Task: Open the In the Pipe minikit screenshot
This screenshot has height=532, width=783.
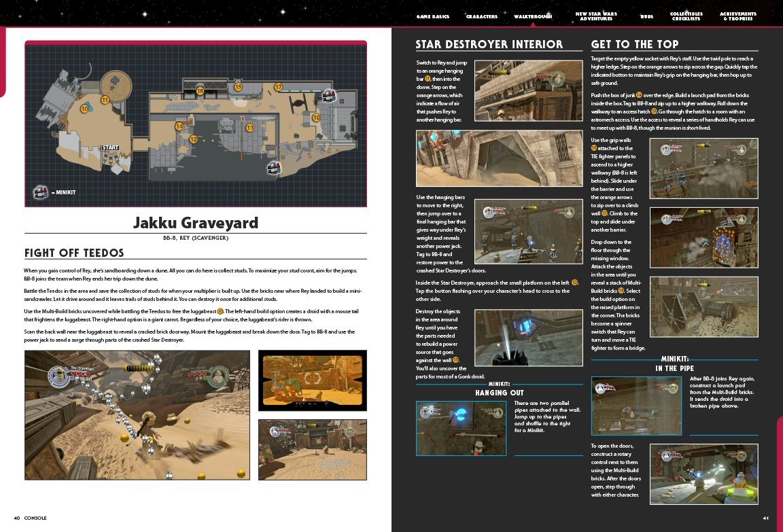Action: pyautogui.click(x=636, y=406)
